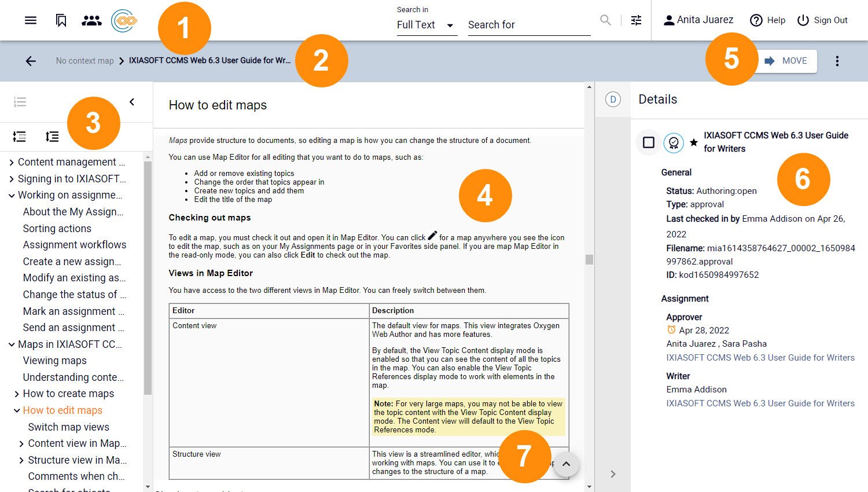
Task: Select Mark an assignment topic
Action: point(73,311)
